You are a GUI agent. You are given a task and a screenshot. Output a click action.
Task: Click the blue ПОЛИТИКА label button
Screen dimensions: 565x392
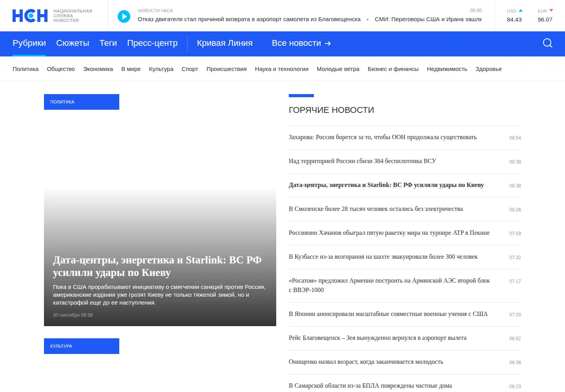pyautogui.click(x=82, y=102)
